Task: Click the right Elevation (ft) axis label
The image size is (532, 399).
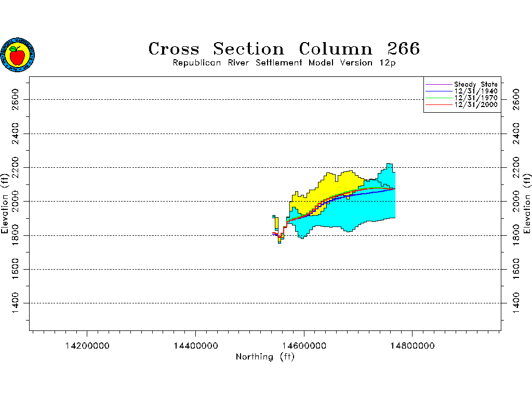Action: [527, 203]
